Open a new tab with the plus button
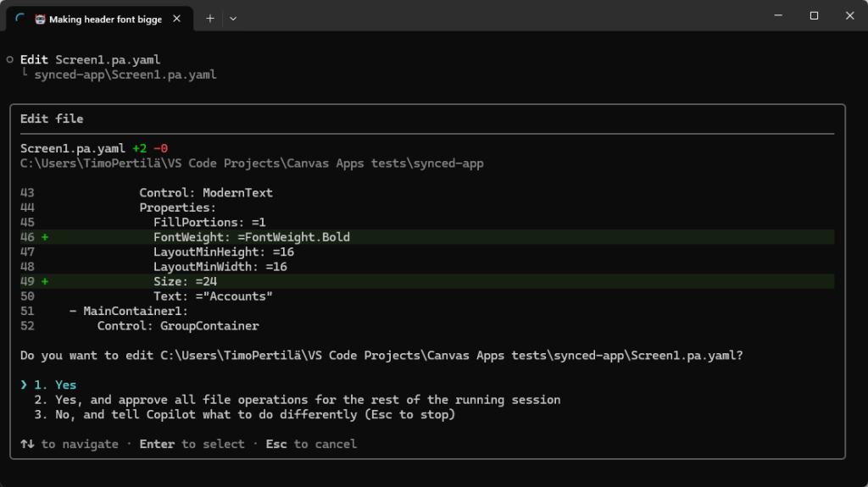 point(210,18)
